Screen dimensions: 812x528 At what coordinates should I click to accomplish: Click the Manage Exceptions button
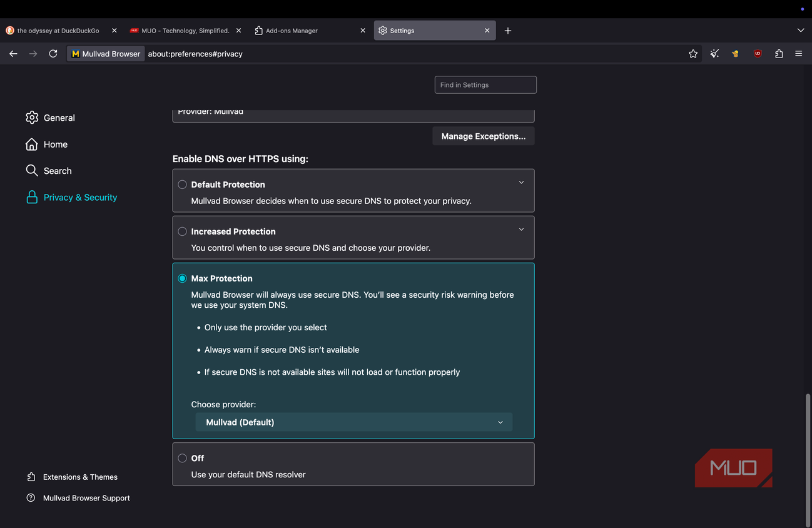pos(484,136)
